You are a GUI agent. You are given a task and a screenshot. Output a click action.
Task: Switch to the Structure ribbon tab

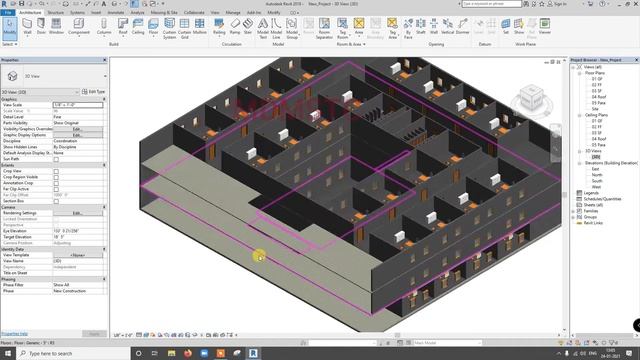click(56, 13)
